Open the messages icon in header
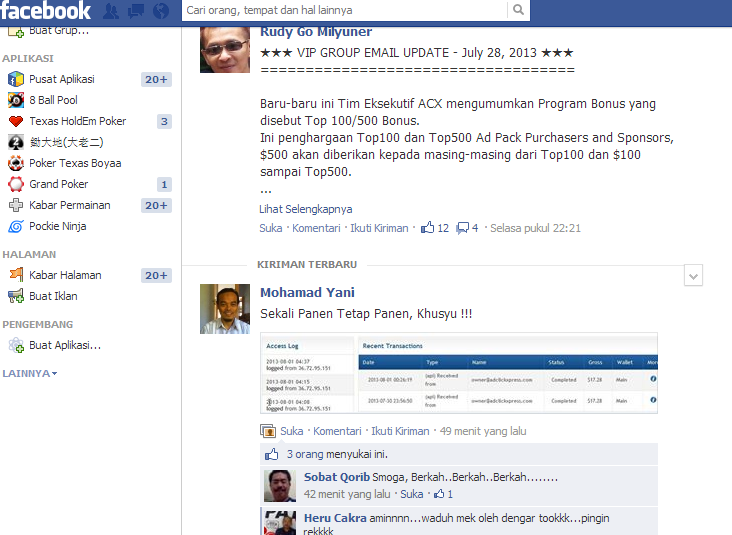 click(x=136, y=11)
